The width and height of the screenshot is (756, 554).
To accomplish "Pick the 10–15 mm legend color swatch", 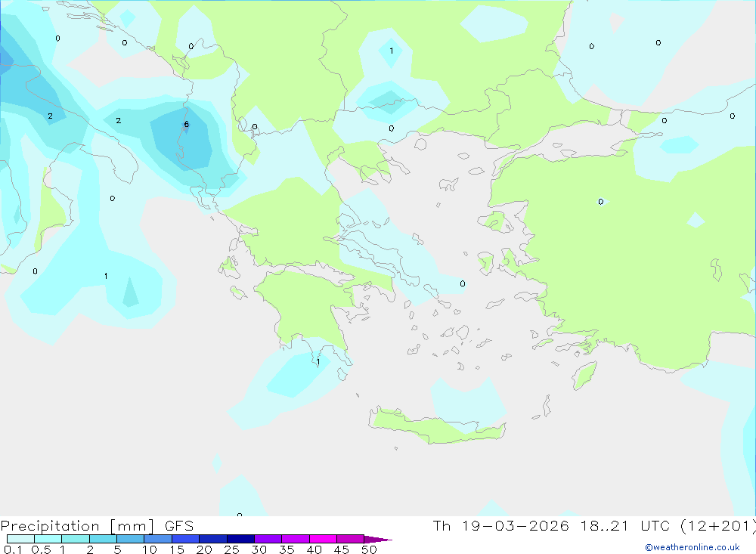I will 158,539.
